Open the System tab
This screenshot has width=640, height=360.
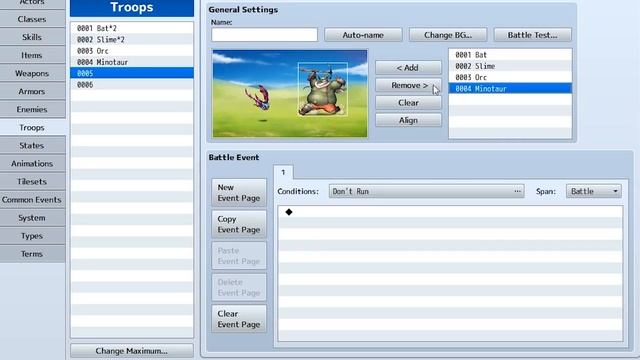pyautogui.click(x=32, y=218)
